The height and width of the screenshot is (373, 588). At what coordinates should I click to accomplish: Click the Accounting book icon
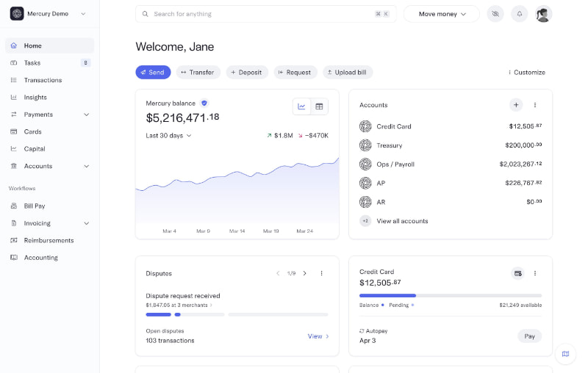click(14, 258)
